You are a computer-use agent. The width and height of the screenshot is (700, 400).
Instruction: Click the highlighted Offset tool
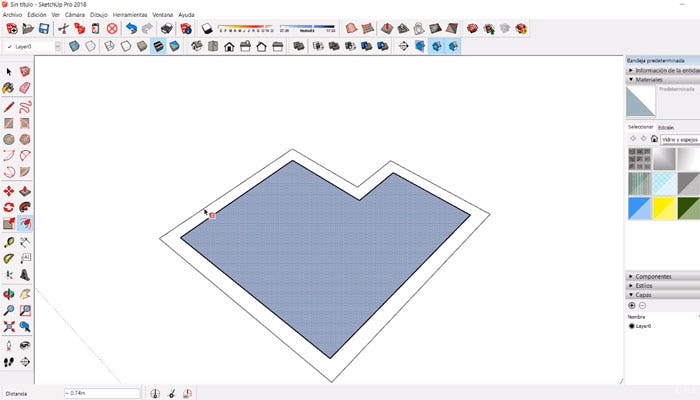point(25,224)
